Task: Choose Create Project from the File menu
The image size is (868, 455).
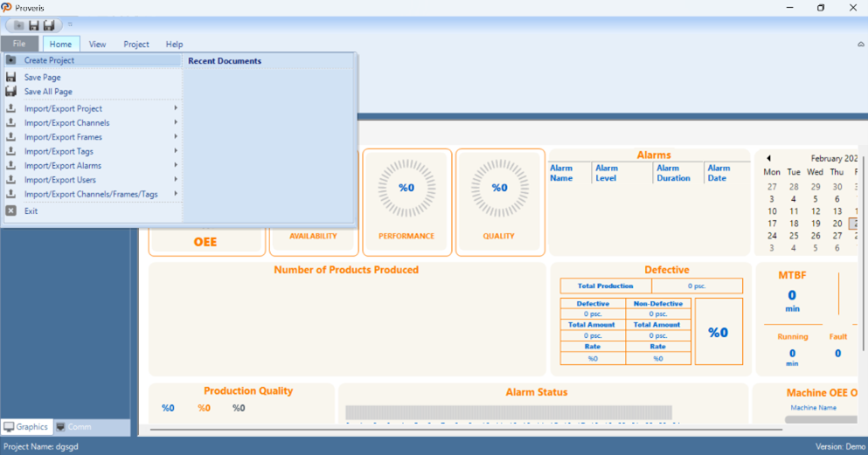Action: (x=93, y=60)
